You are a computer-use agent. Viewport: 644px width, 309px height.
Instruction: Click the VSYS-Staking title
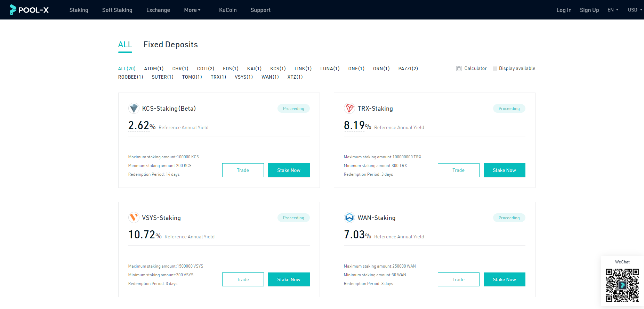161,218
